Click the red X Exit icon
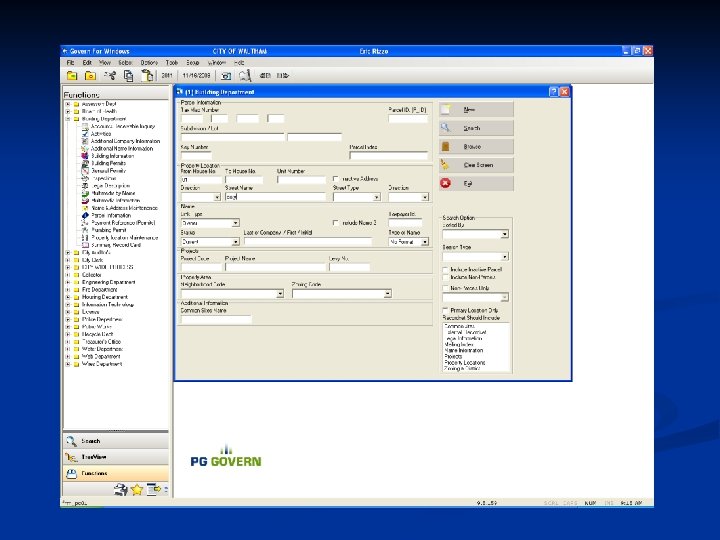Image resolution: width=720 pixels, height=540 pixels. tap(445, 183)
